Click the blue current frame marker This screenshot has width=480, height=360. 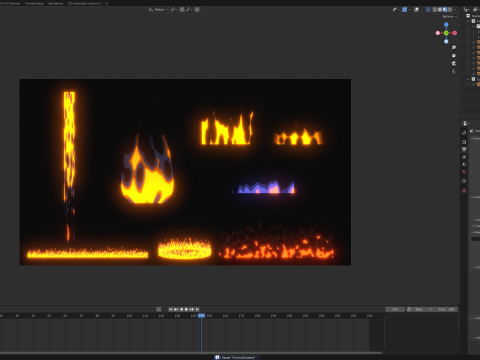pos(201,315)
